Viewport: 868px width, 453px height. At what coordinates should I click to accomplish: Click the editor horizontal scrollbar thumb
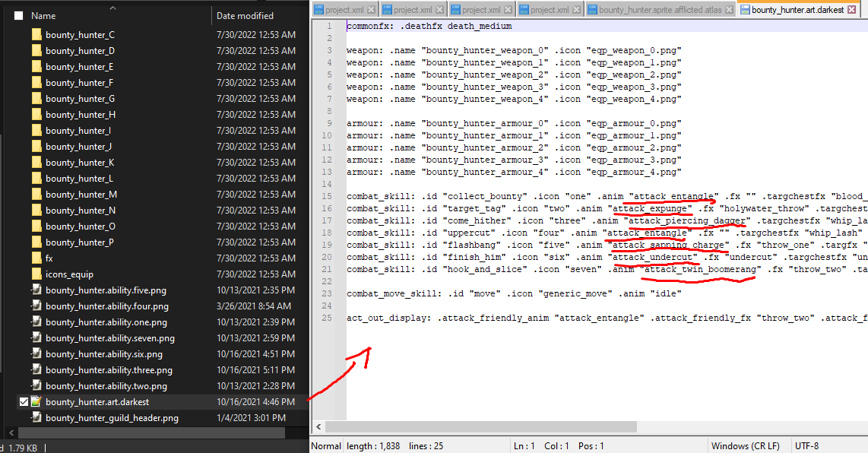(481, 426)
